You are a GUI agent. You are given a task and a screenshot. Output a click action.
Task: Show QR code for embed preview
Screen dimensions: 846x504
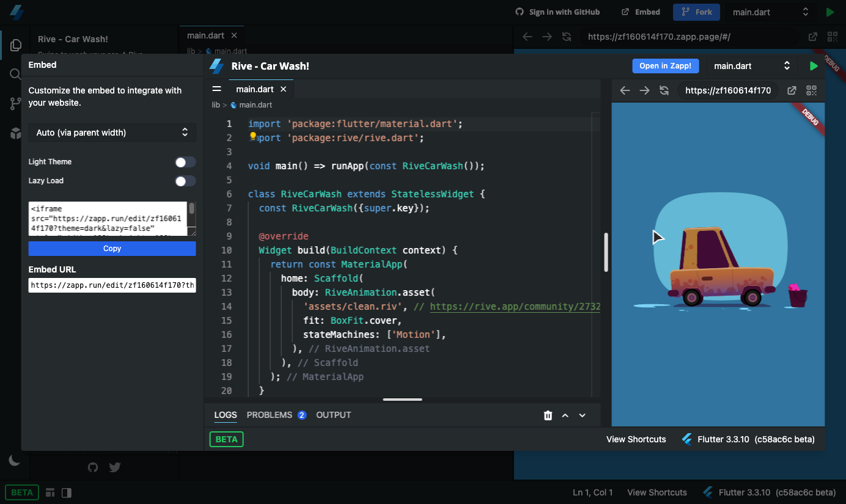[812, 90]
